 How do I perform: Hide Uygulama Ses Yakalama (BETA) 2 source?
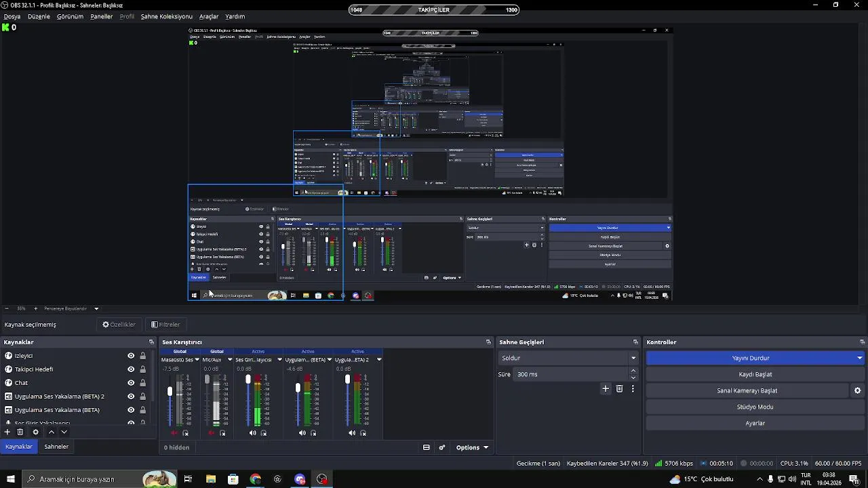point(131,396)
